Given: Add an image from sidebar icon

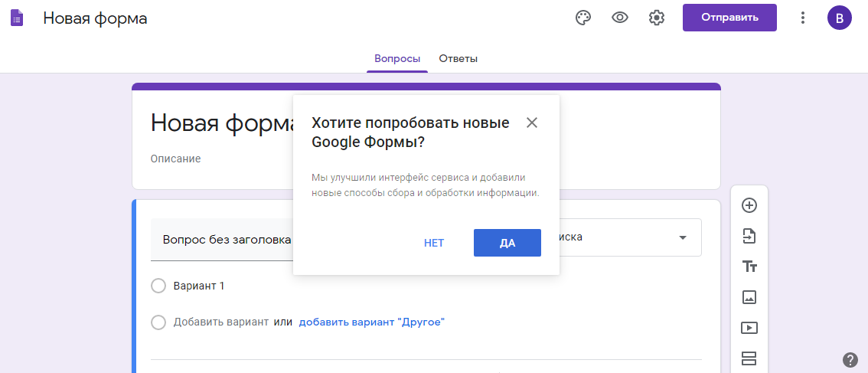Looking at the screenshot, I should point(749,297).
